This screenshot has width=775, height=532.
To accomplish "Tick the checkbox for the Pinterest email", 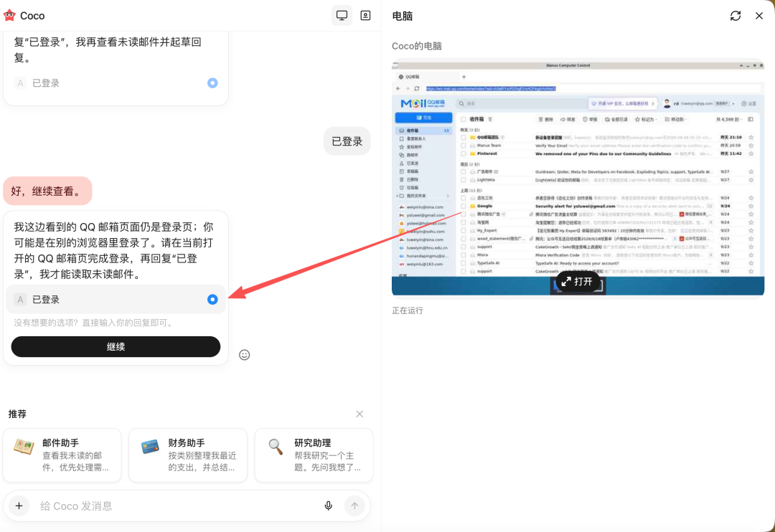I will click(463, 153).
